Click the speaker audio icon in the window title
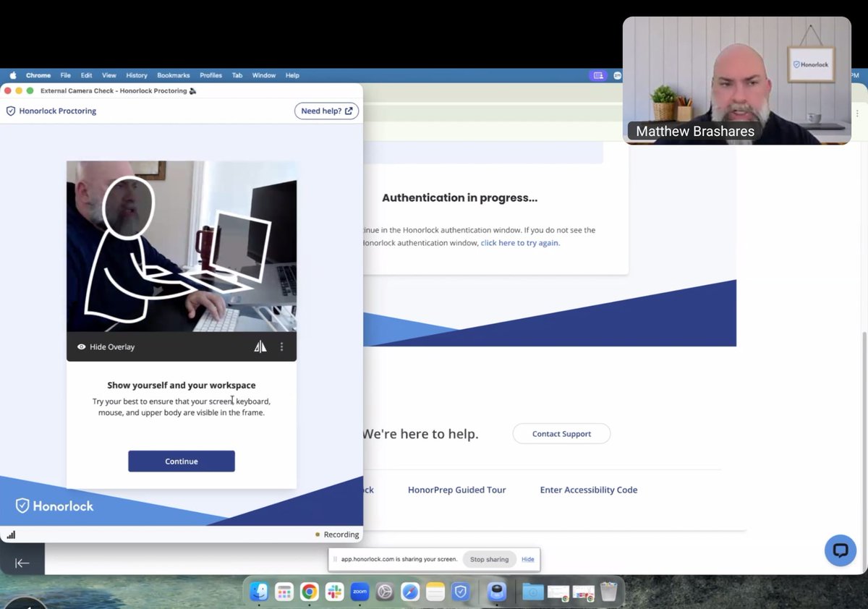Screen dimensions: 868x609 tap(193, 91)
